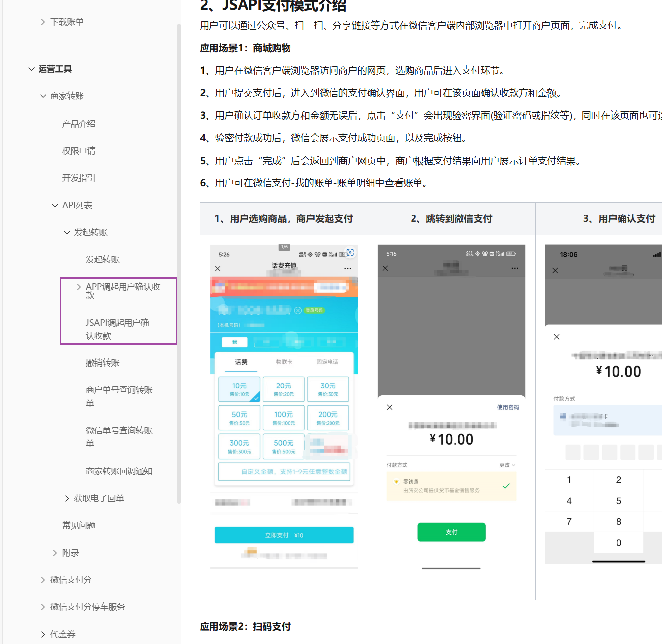Close icon in phone screenshot 2 header
This screenshot has height=644, width=662.
coord(385,268)
